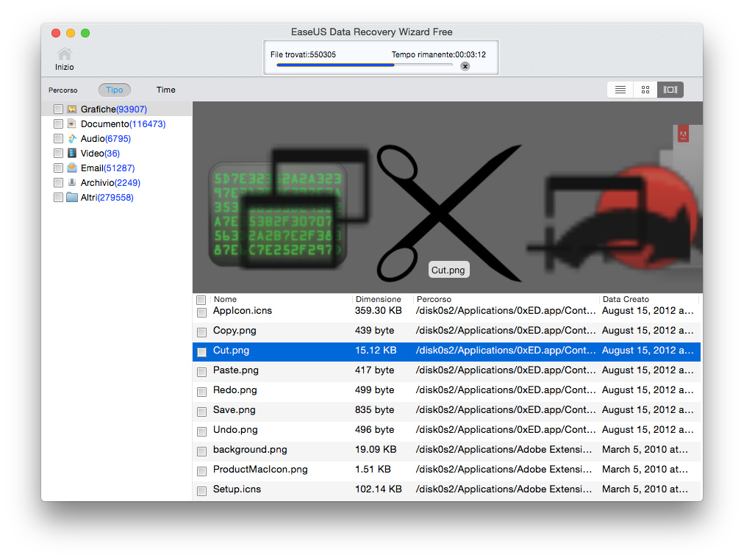The image size is (744, 560).
Task: Sort by the Percorso column header
Action: pos(434,299)
